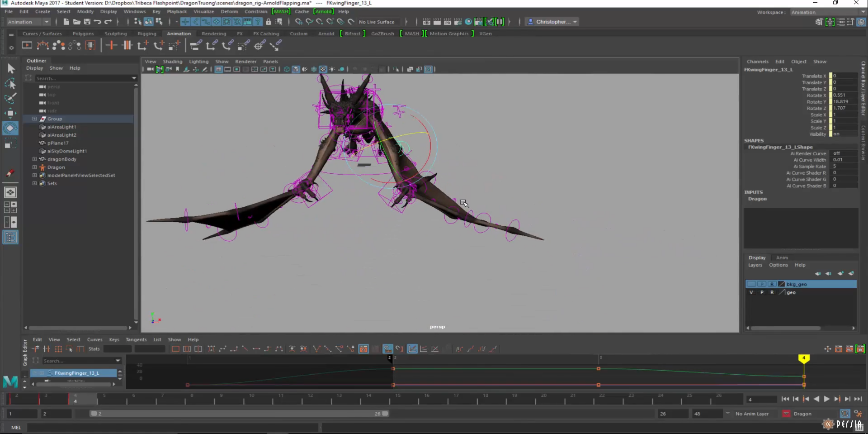Viewport: 868px width, 434px height.
Task: Pick the Paint Selection tool
Action: (11, 98)
